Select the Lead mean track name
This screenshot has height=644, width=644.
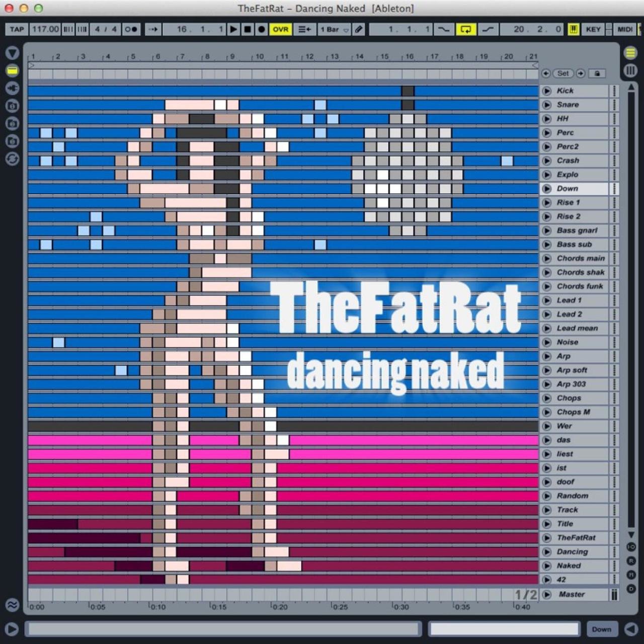577,328
